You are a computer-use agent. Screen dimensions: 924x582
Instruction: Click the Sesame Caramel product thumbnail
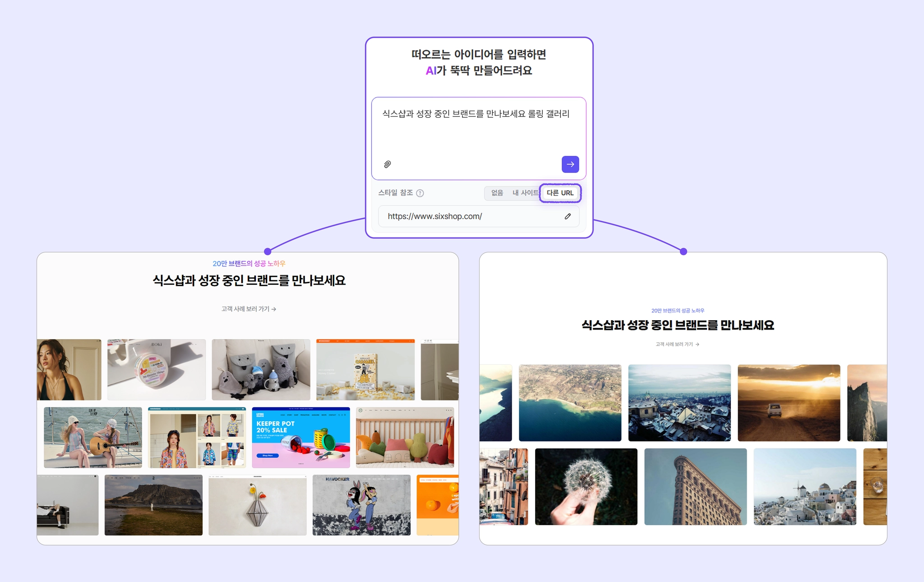click(365, 369)
